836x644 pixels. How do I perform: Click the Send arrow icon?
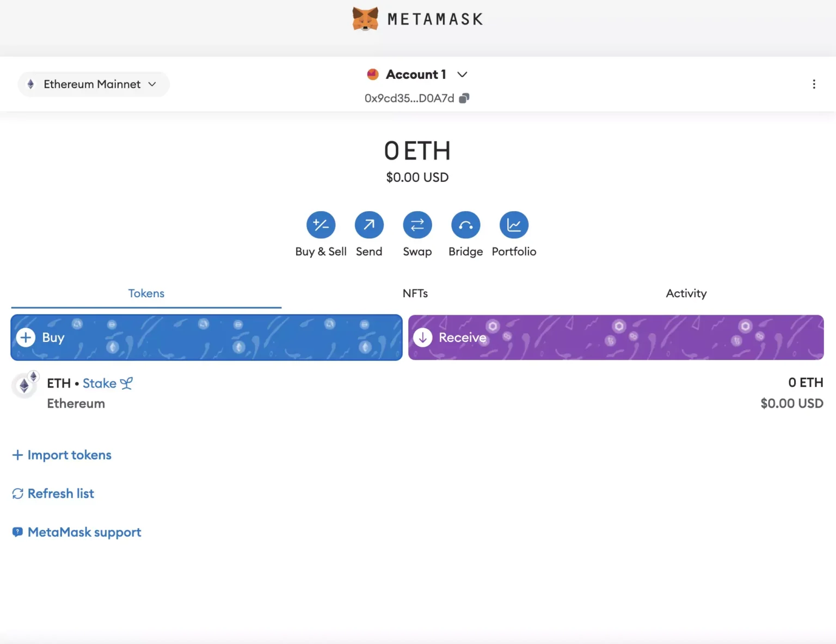369,225
